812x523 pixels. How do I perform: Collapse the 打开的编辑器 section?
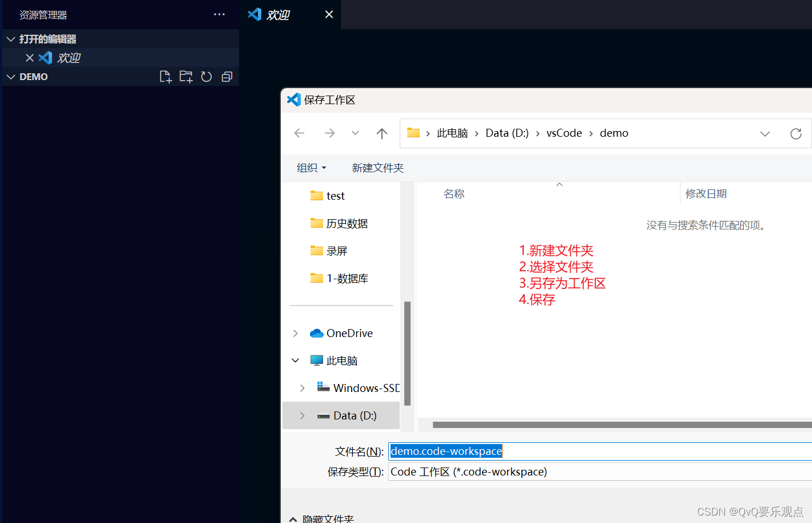(x=11, y=39)
